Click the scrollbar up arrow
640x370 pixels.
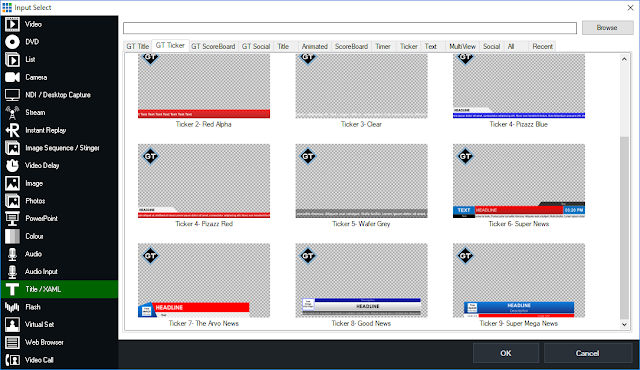coord(624,59)
